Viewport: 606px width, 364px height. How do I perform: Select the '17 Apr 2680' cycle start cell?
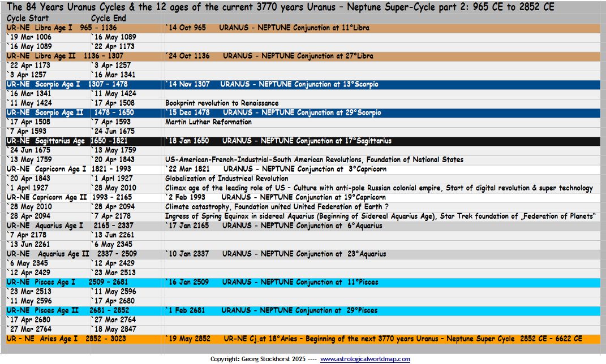[x=29, y=320]
